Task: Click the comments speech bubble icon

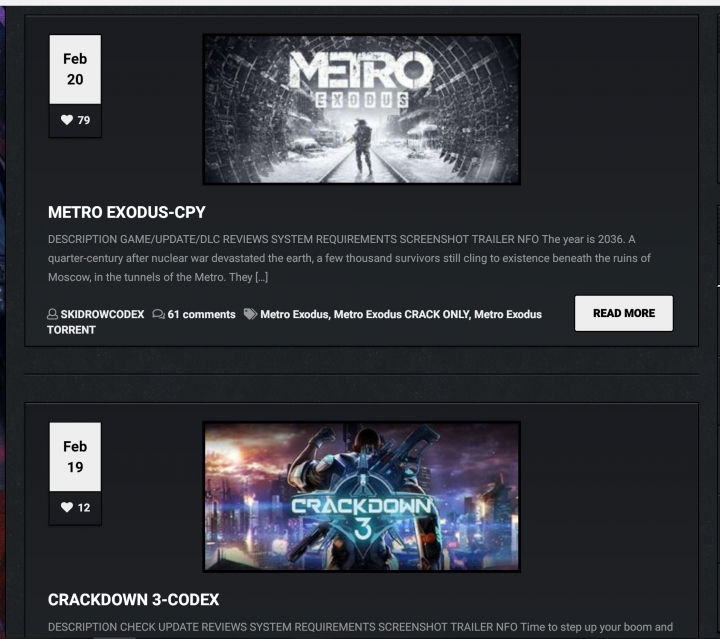Action: tap(158, 314)
